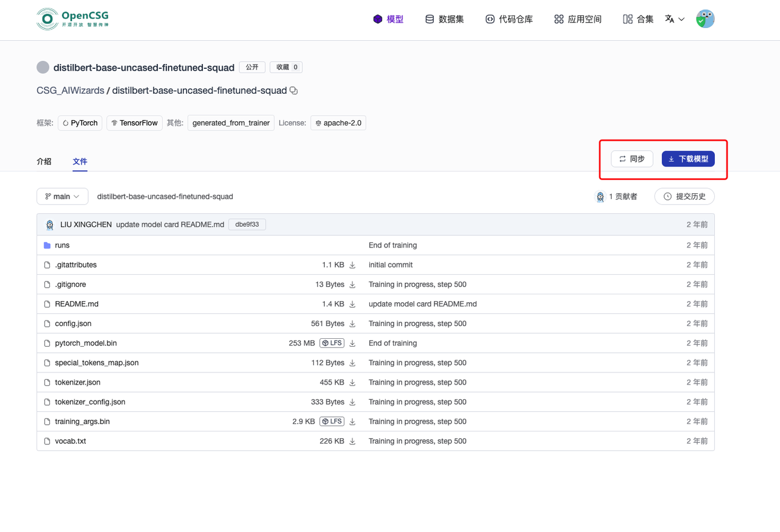
Task: Select the generated_from_trainer tag
Action: [x=231, y=122]
